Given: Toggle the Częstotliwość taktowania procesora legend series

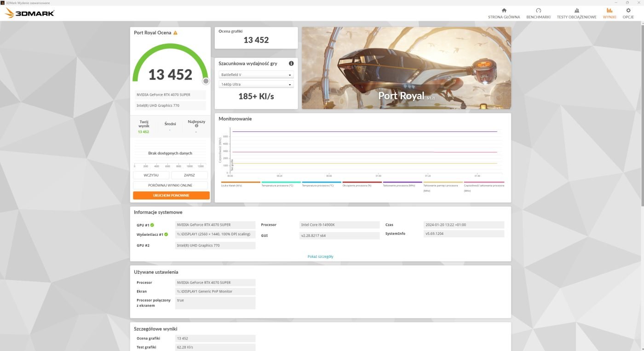Looking at the screenshot, I should 483,186.
